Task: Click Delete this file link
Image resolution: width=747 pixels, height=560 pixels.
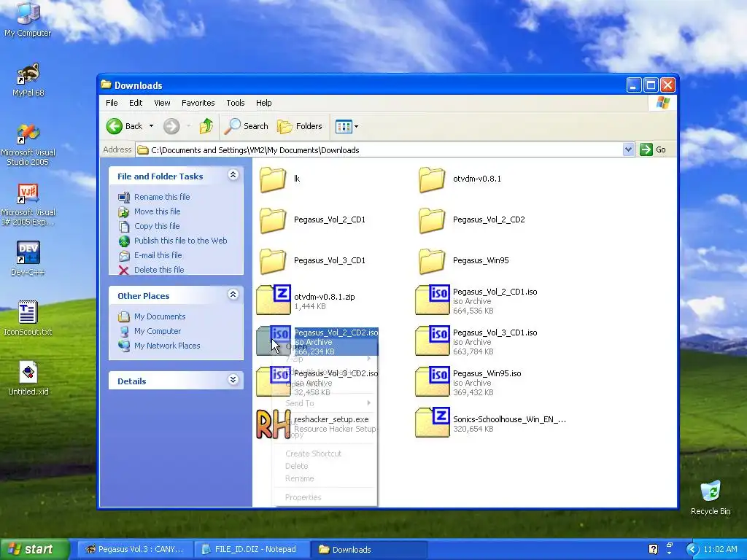Action: pos(158,270)
